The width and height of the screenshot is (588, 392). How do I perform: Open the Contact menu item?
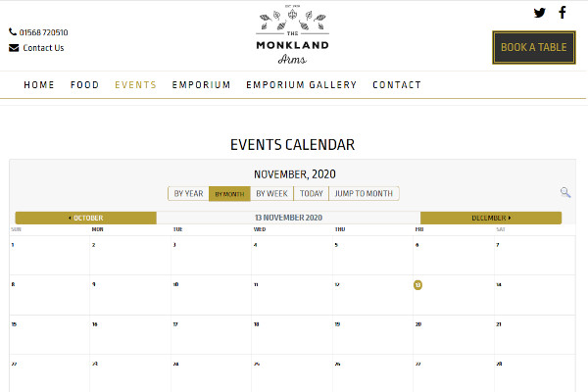tap(397, 85)
